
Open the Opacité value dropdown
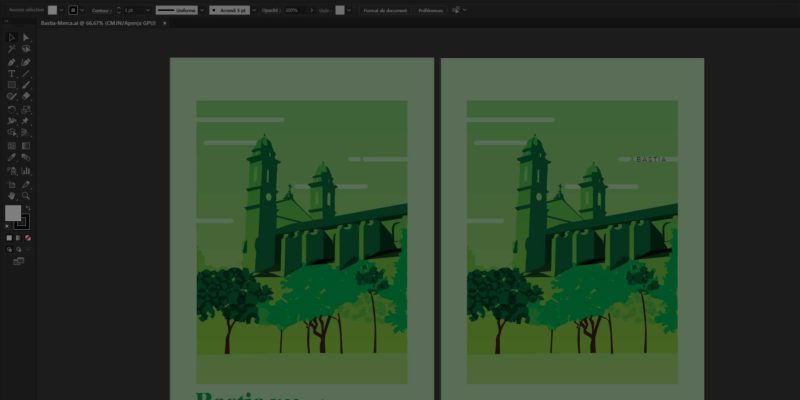[x=306, y=10]
